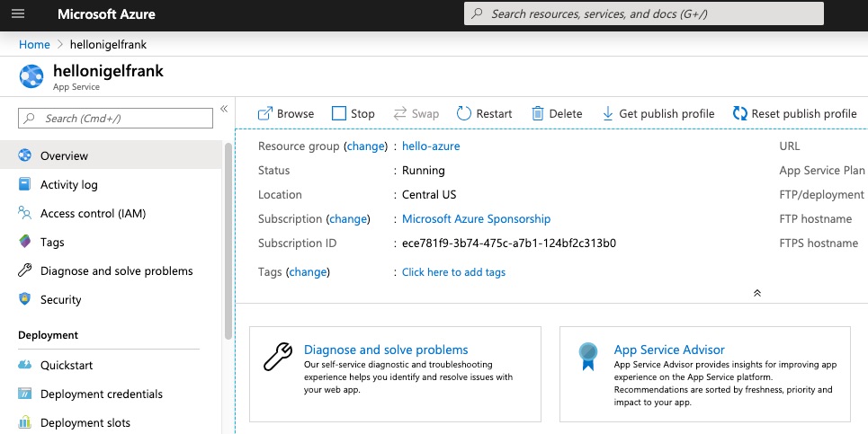Open App Service Advisor card link
This screenshot has width=868, height=434.
[x=668, y=350]
